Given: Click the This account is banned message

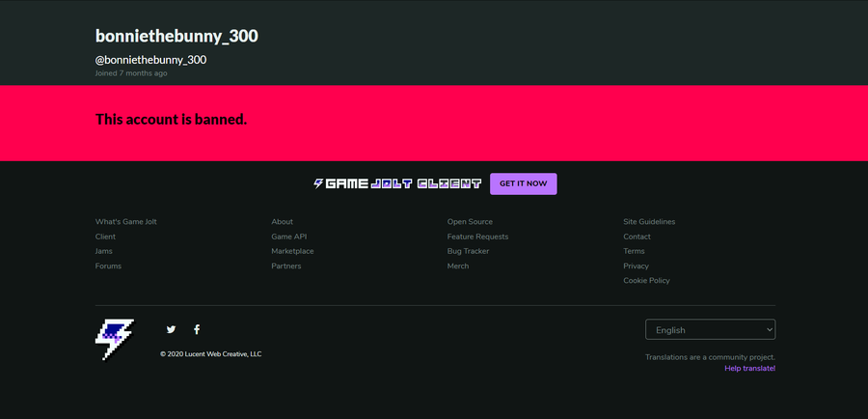Looking at the screenshot, I should pyautogui.click(x=171, y=119).
